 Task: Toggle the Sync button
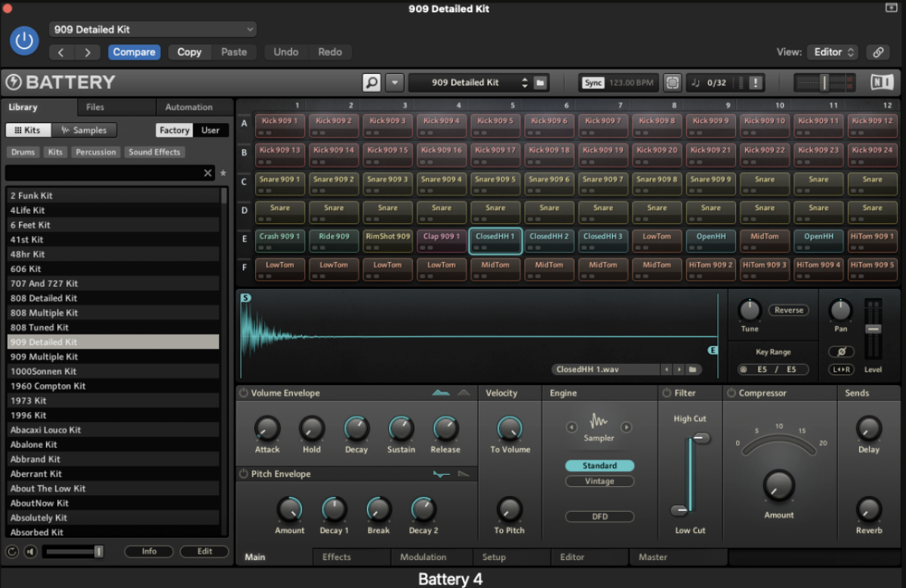pyautogui.click(x=593, y=83)
